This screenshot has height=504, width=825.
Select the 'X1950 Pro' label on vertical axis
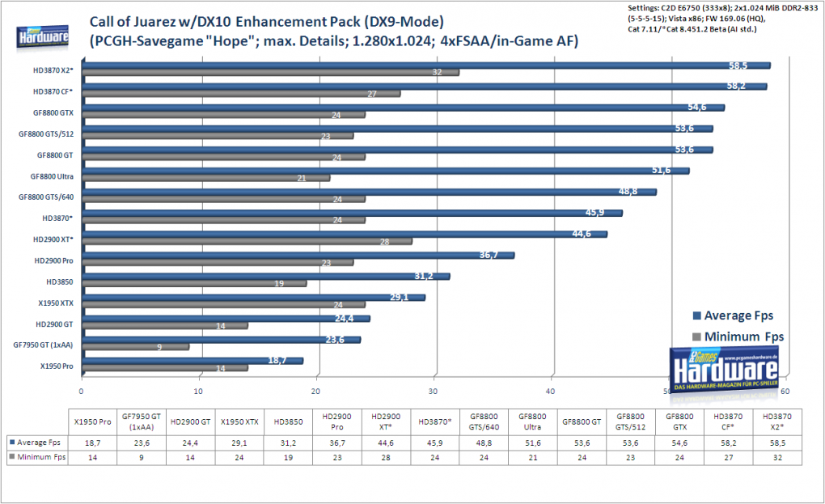(57, 366)
